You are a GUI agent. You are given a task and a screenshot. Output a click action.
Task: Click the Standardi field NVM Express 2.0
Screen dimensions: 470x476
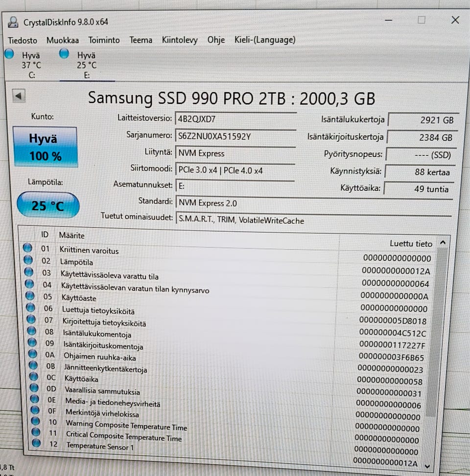(314, 203)
